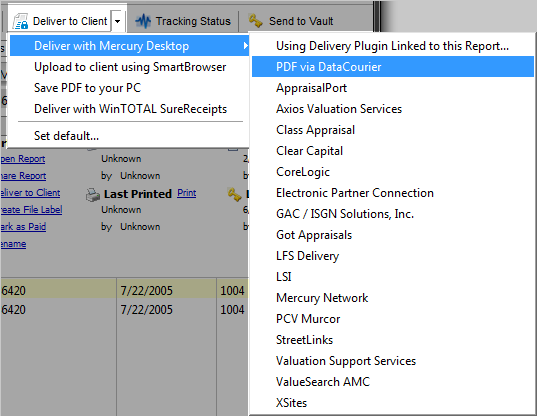
Task: Choose PDF via DataCourier
Action: tap(393, 67)
